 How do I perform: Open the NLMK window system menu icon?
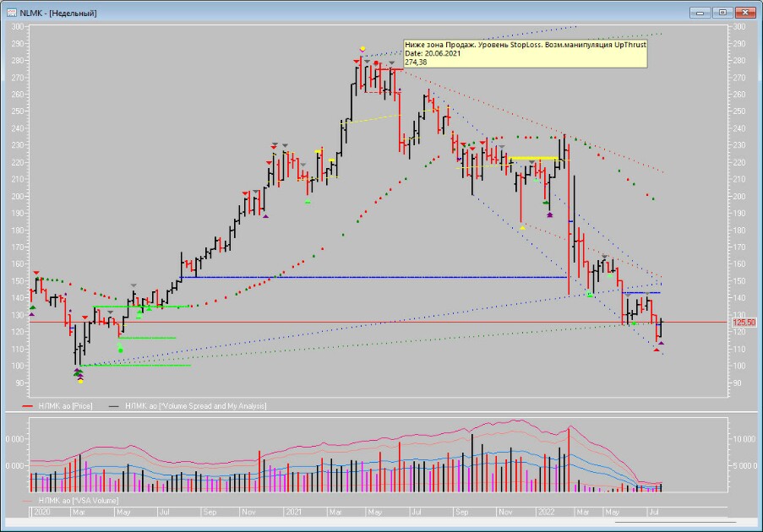12,13
